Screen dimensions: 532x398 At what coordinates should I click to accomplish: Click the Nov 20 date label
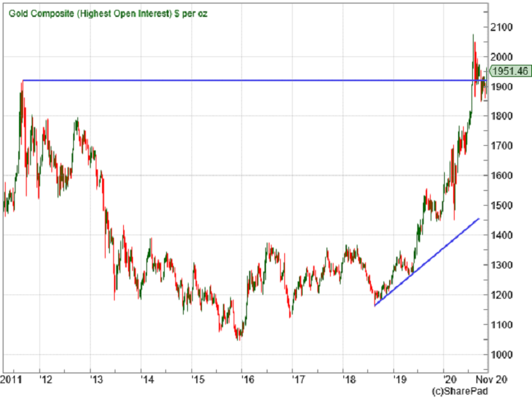(x=505, y=378)
